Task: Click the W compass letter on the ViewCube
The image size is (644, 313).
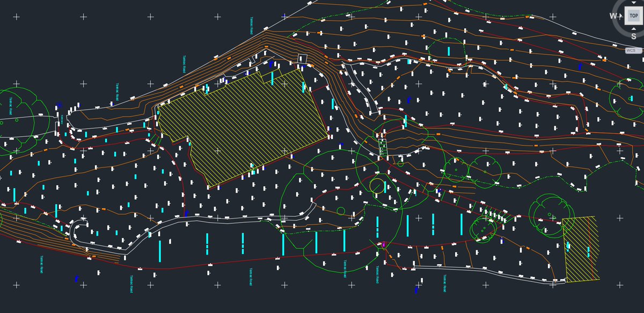Action: [613, 16]
